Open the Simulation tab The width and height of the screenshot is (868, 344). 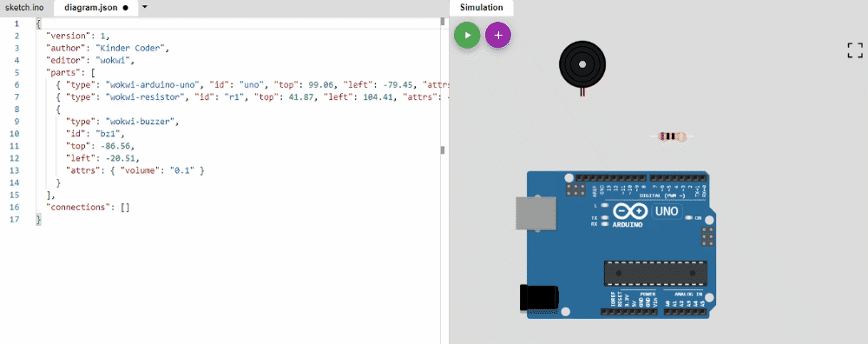(481, 8)
